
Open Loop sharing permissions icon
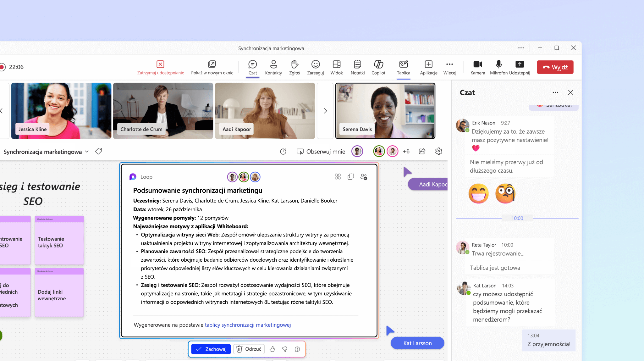364,177
